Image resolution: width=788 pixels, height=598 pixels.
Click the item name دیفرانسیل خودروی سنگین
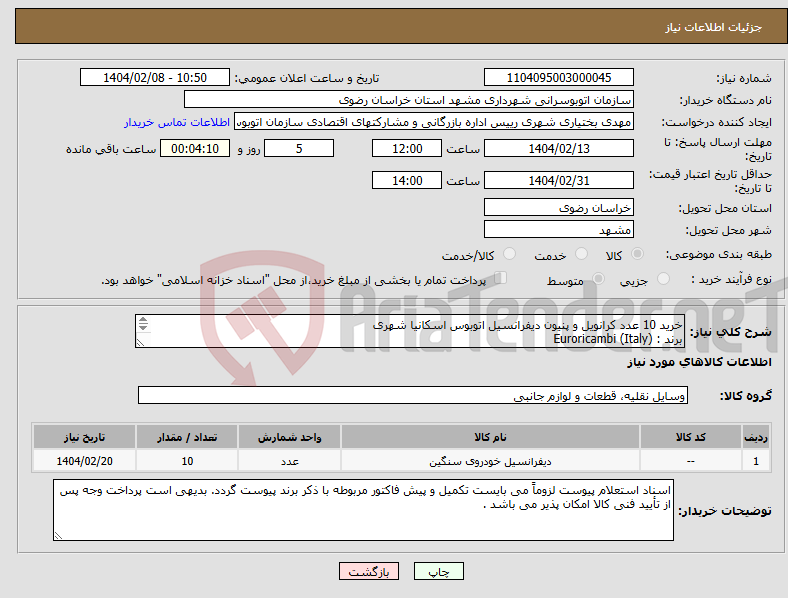click(x=490, y=461)
